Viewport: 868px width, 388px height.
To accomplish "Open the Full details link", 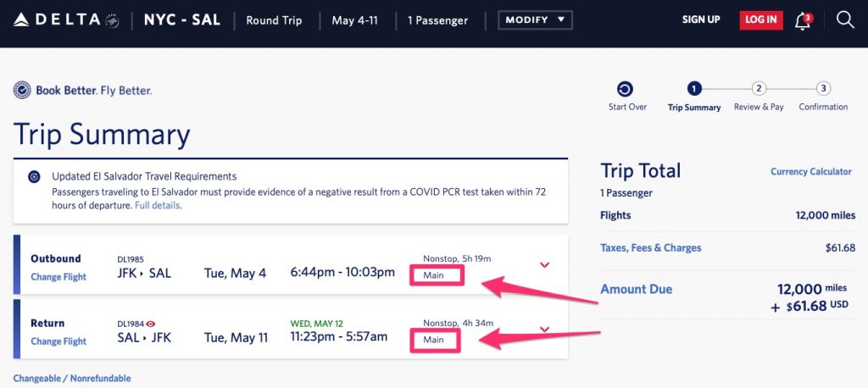I will point(157,205).
